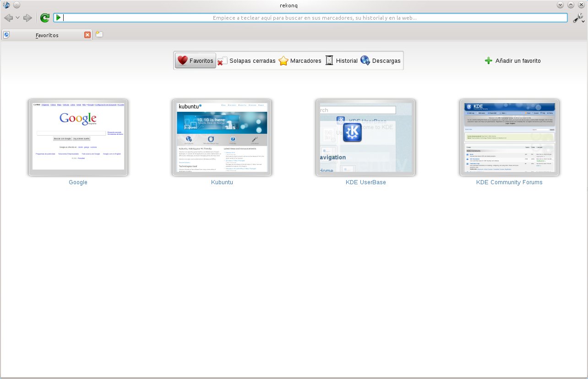588x379 pixels.
Task: Go forward with the right arrow button
Action: pyautogui.click(x=27, y=18)
